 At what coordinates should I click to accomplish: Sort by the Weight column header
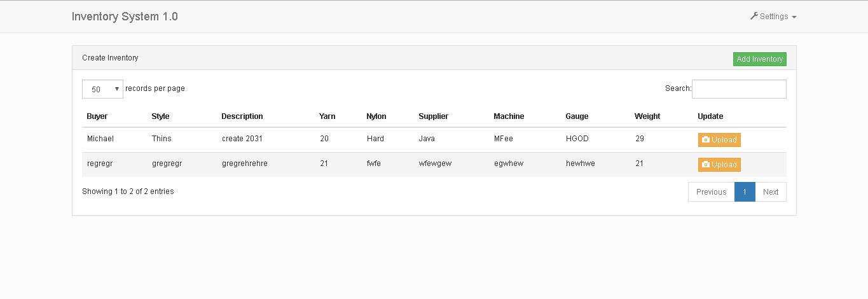pyautogui.click(x=647, y=116)
